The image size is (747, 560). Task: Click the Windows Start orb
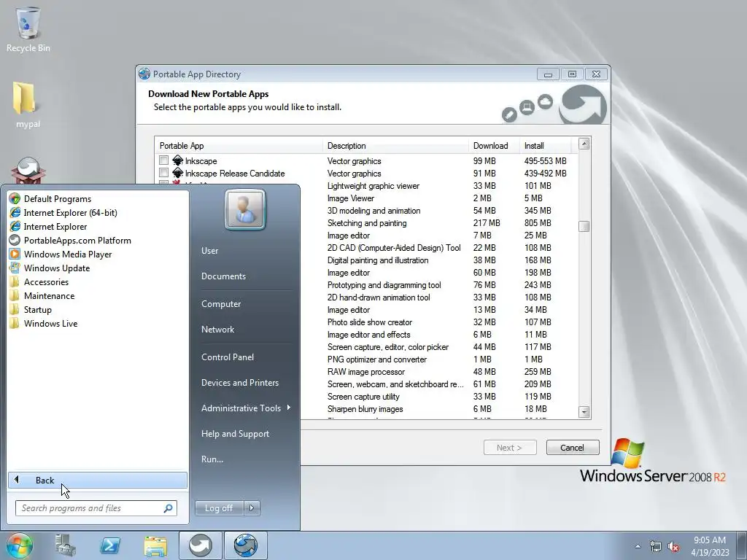click(x=20, y=545)
